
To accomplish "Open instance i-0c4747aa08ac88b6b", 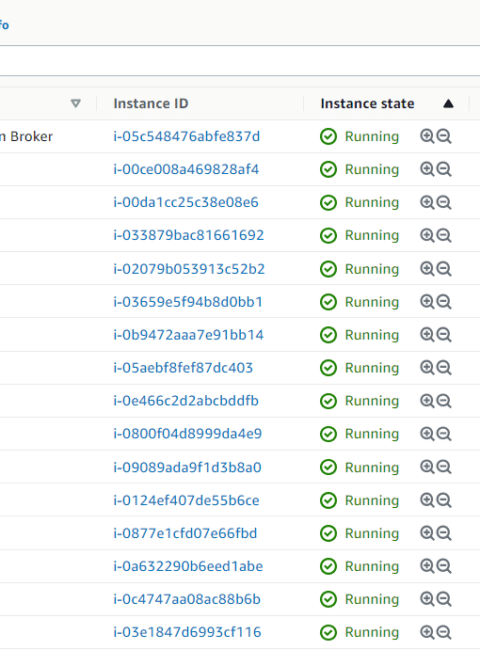I will (x=187, y=599).
